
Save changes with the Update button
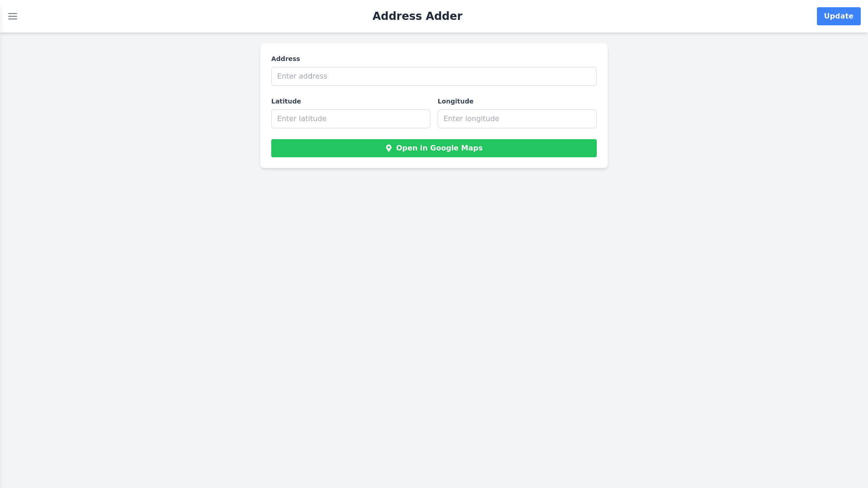click(838, 16)
